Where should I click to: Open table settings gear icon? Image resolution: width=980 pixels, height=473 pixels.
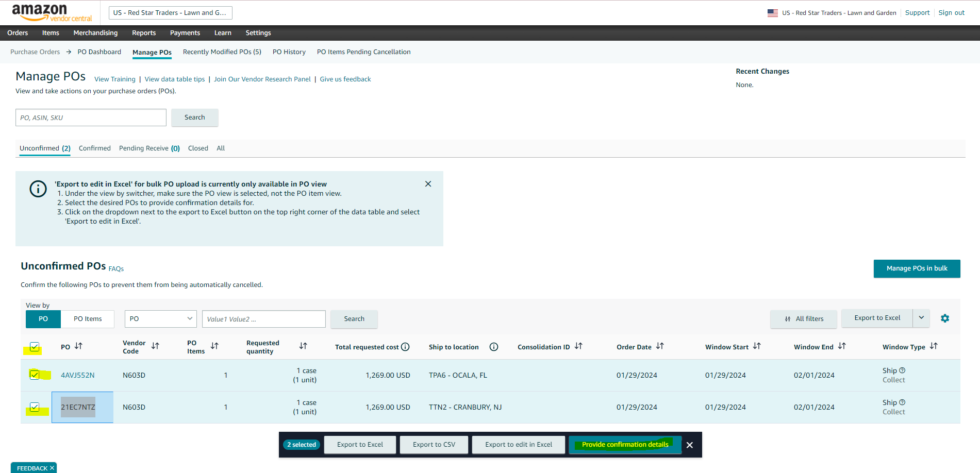(x=944, y=318)
